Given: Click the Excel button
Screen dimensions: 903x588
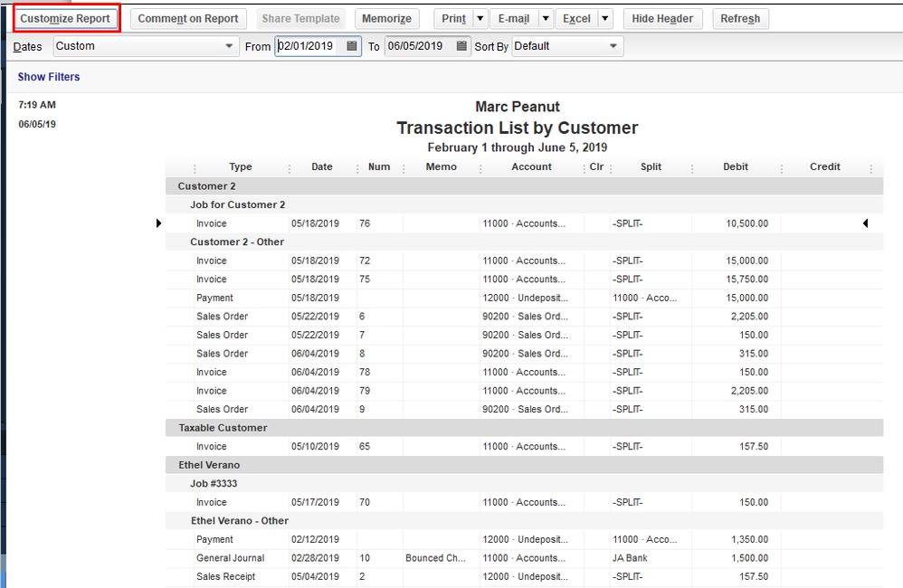Looking at the screenshot, I should (576, 18).
